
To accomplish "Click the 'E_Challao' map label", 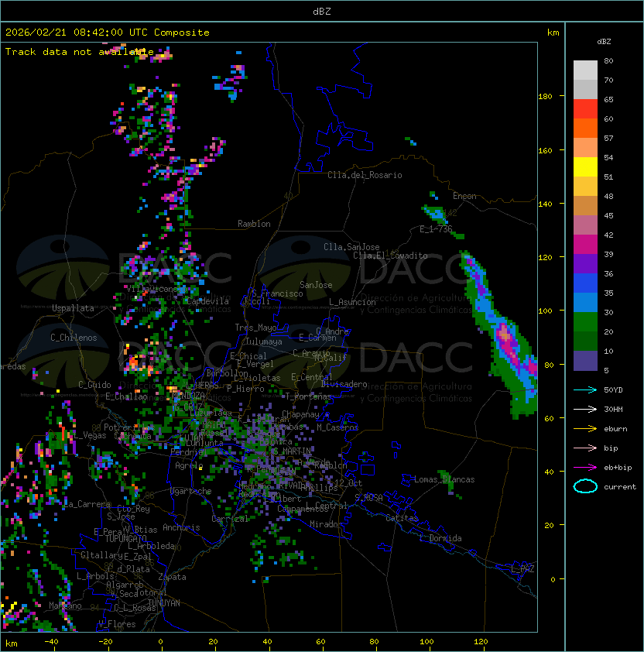I will (x=126, y=396).
